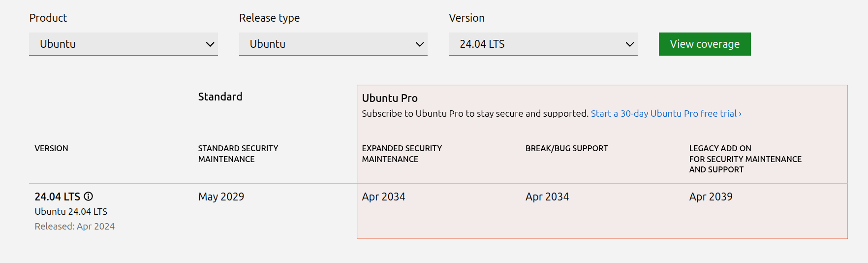Screen dimensions: 868x263
Task: Click the Expanded Security Maintenance column header
Action: pyautogui.click(x=402, y=154)
